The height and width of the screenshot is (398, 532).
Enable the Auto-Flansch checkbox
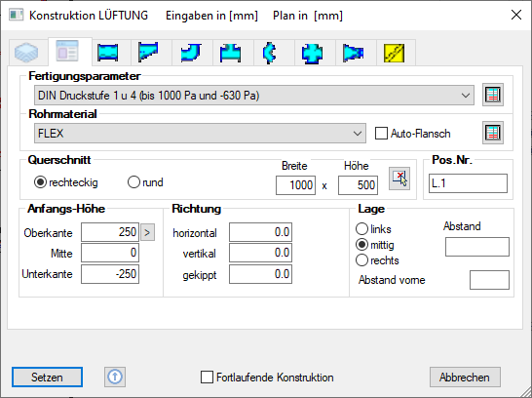pos(381,133)
